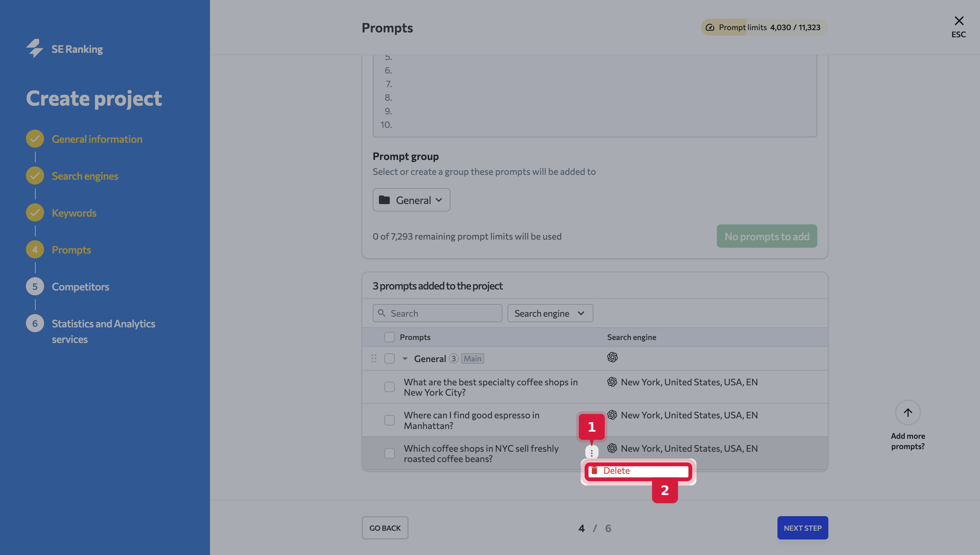Click the scroll-up arrow circle button

coord(908,413)
